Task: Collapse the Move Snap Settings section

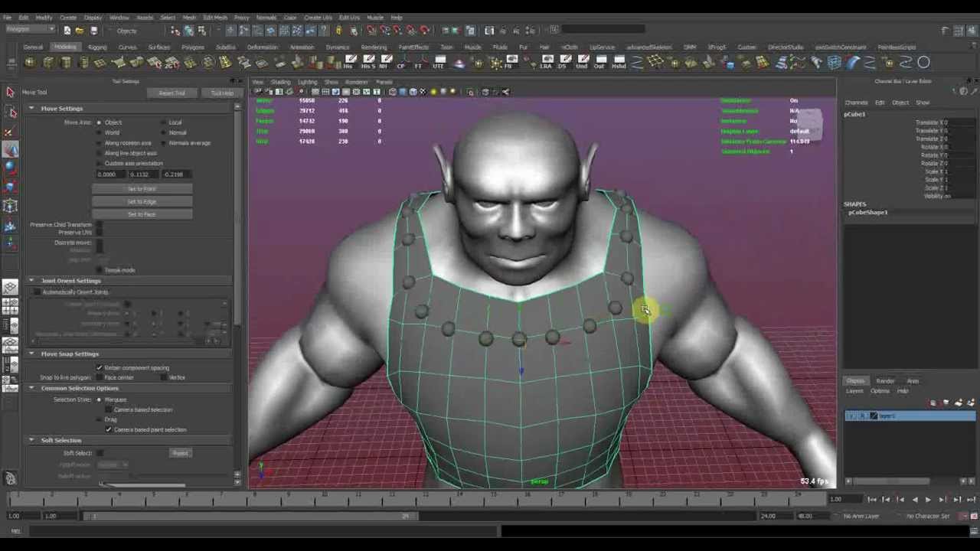Action: (x=31, y=354)
